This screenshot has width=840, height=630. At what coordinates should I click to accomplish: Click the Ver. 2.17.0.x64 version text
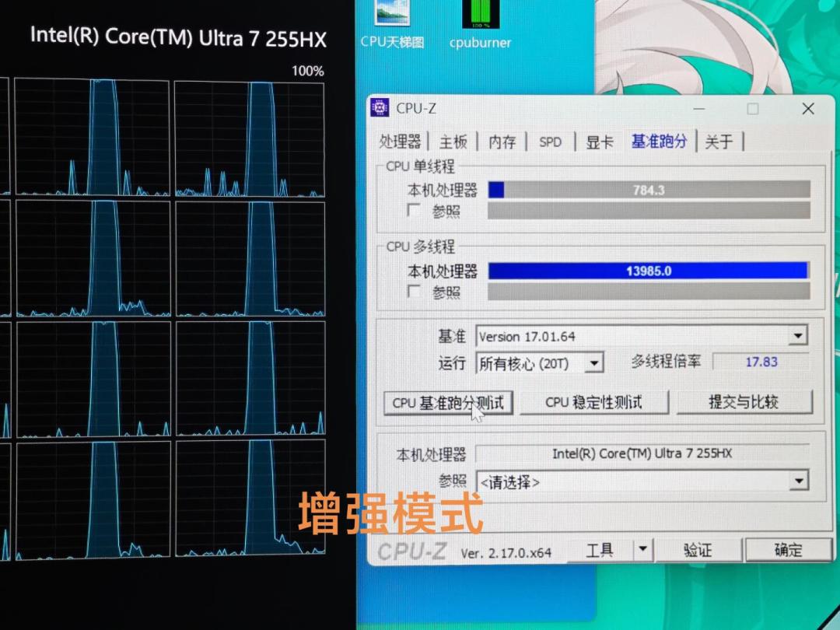506,553
